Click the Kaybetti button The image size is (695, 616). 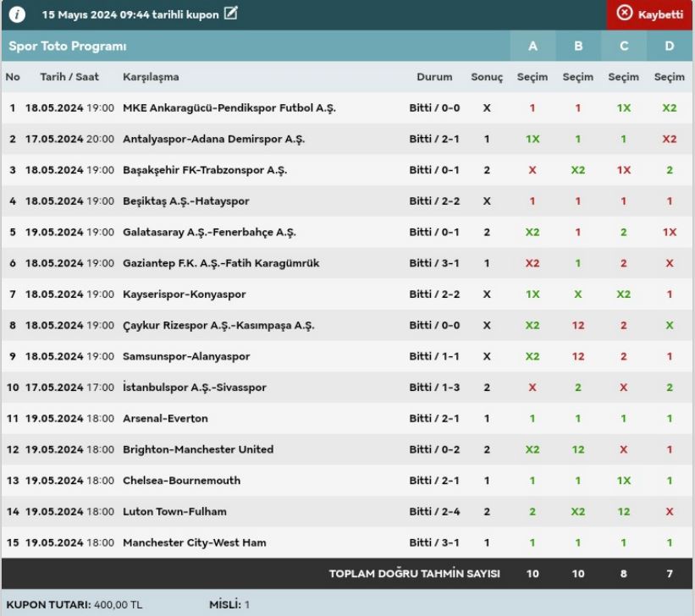click(650, 14)
